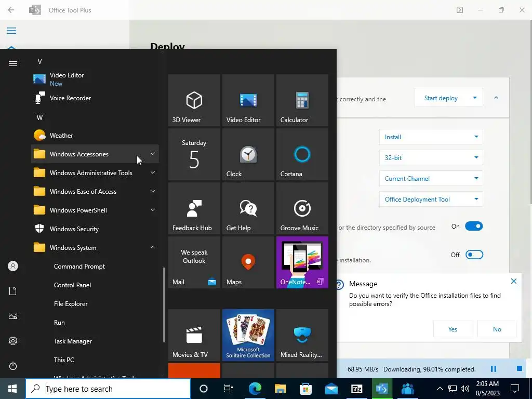
Task: Open the Clock tile
Action: pos(248,154)
